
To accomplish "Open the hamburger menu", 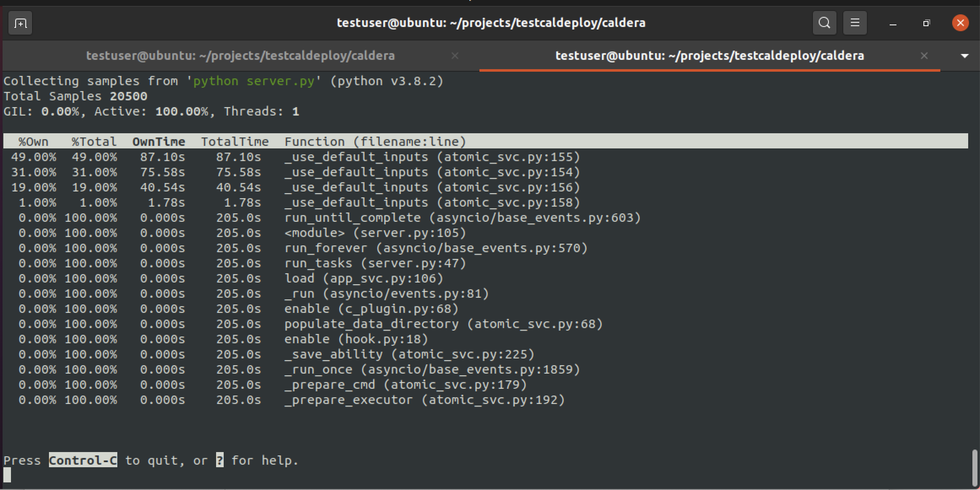I will coord(855,23).
